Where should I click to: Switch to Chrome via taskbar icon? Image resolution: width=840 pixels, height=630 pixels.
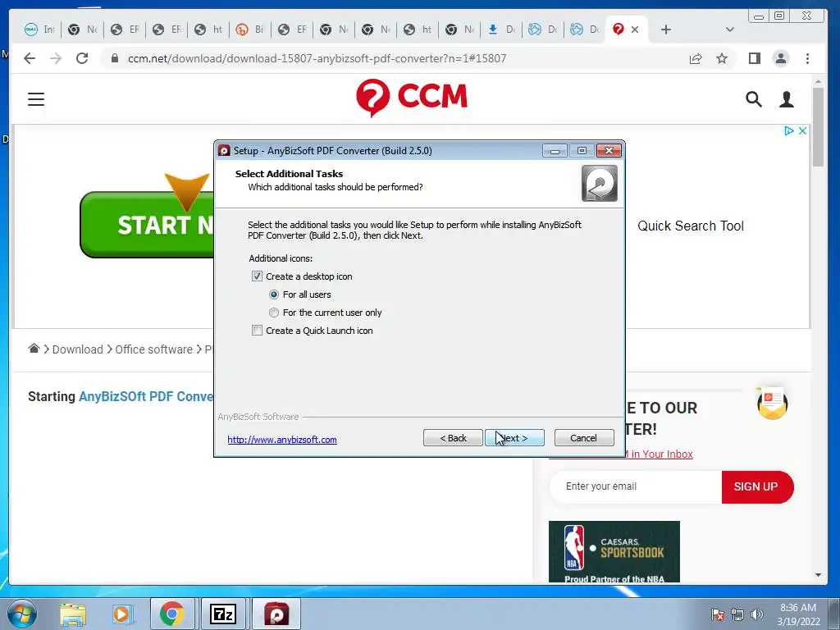click(172, 614)
